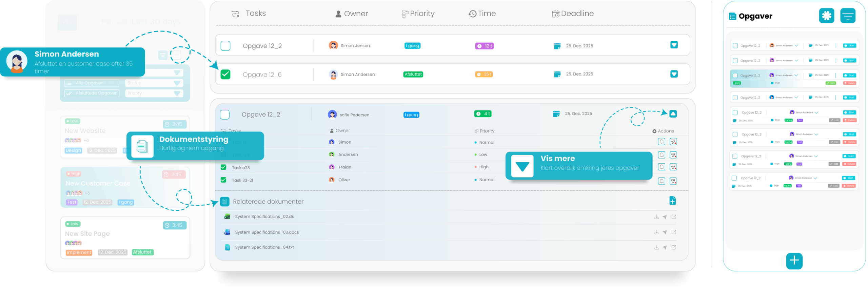Click the Vis mere callout
The image size is (868, 291).
(579, 165)
